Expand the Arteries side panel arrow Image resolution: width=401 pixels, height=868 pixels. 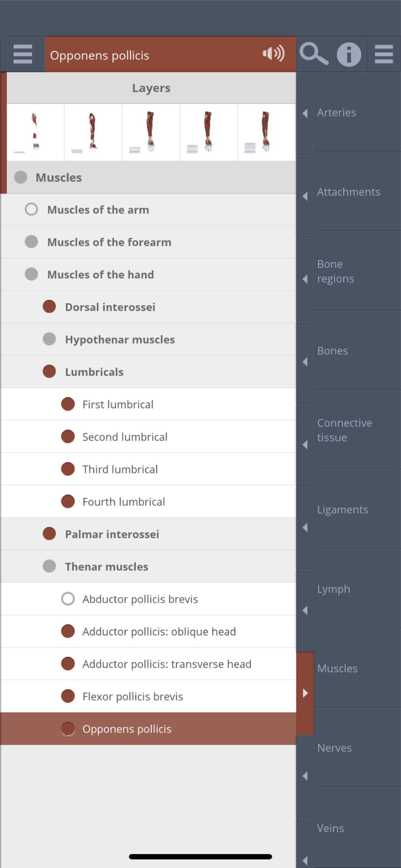(305, 113)
